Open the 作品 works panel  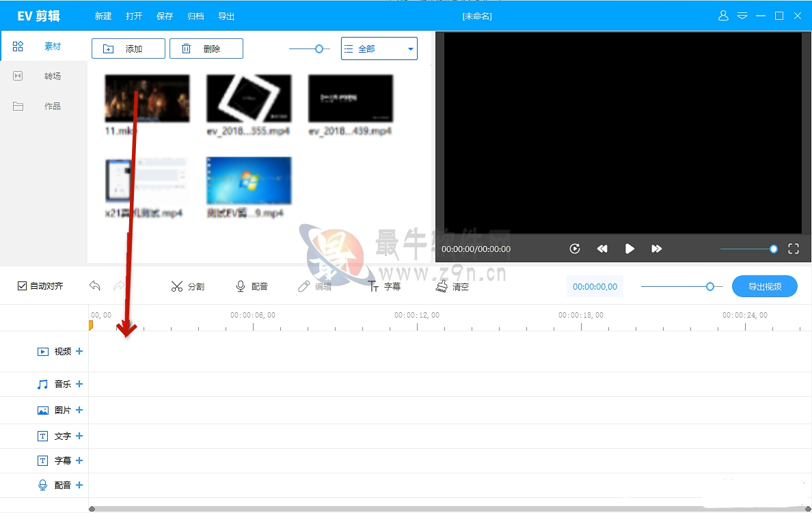pyautogui.click(x=44, y=106)
